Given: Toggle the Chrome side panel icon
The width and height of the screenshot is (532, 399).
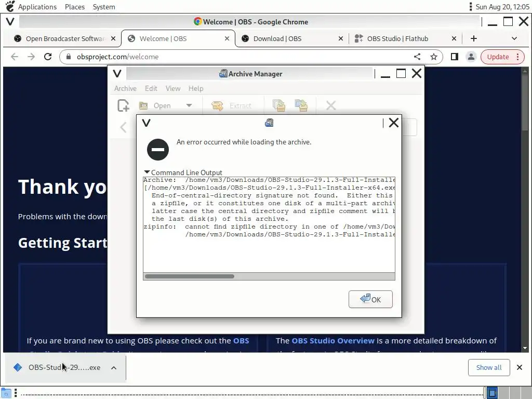Looking at the screenshot, I should tap(455, 57).
